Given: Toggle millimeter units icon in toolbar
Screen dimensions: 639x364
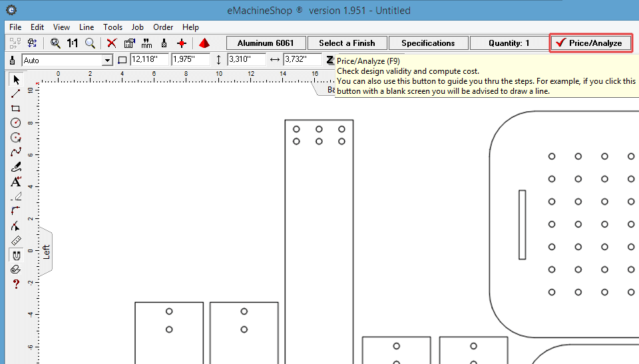Looking at the screenshot, I should (146, 43).
